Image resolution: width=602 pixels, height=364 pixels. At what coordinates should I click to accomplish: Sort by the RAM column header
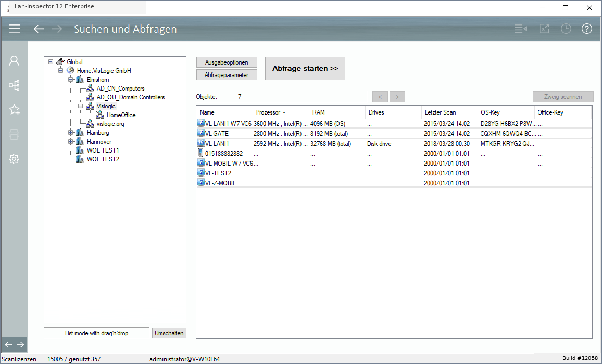point(337,112)
